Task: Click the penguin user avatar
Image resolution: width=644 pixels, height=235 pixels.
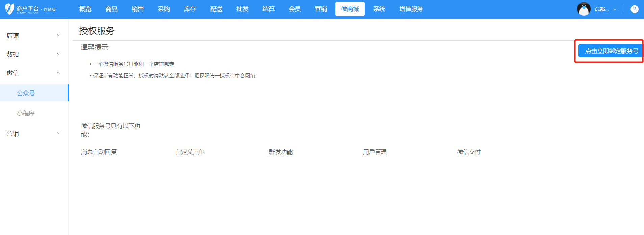Action: (x=584, y=9)
